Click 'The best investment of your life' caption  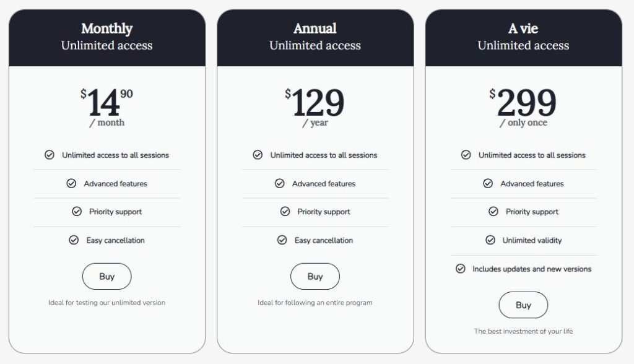(523, 331)
